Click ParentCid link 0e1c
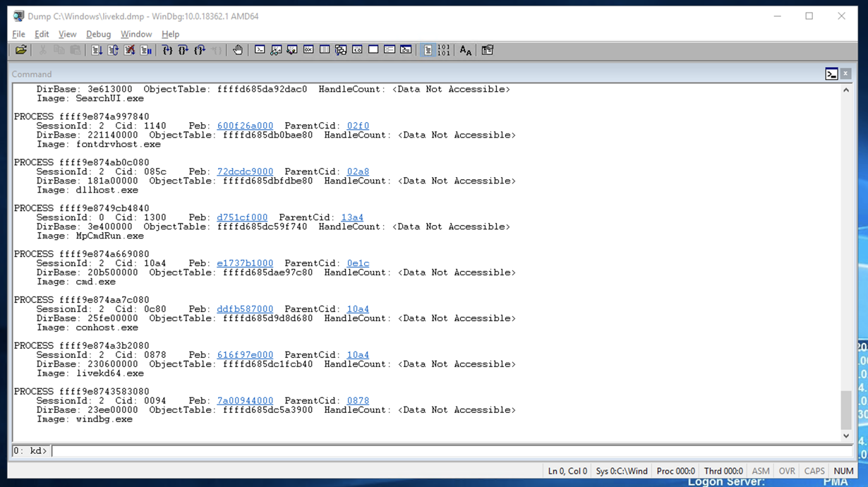The height and width of the screenshot is (487, 868). coord(358,263)
